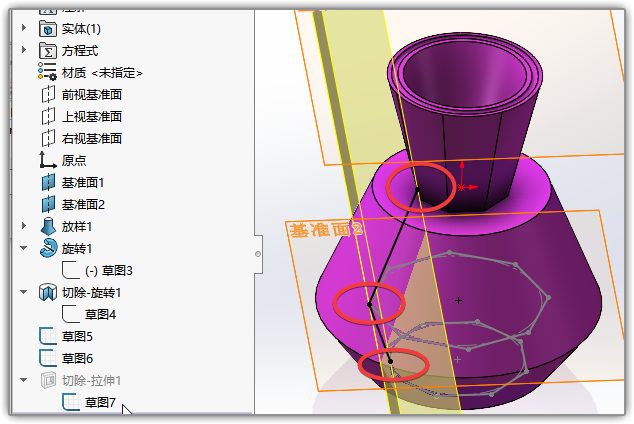Click the 切除-拉伸1 cut-extrude icon
634x424 pixels.
[x=48, y=380]
